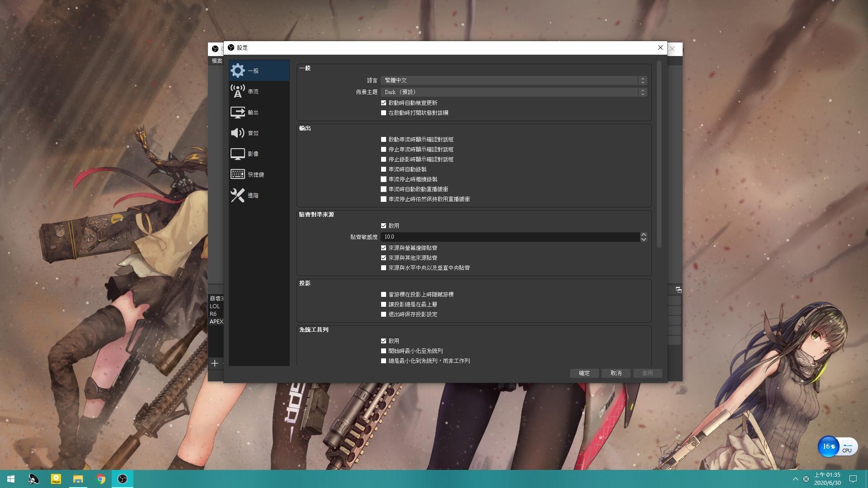Open the action center notifications icon
Viewport: 868px width, 488px height.
pos(853,479)
